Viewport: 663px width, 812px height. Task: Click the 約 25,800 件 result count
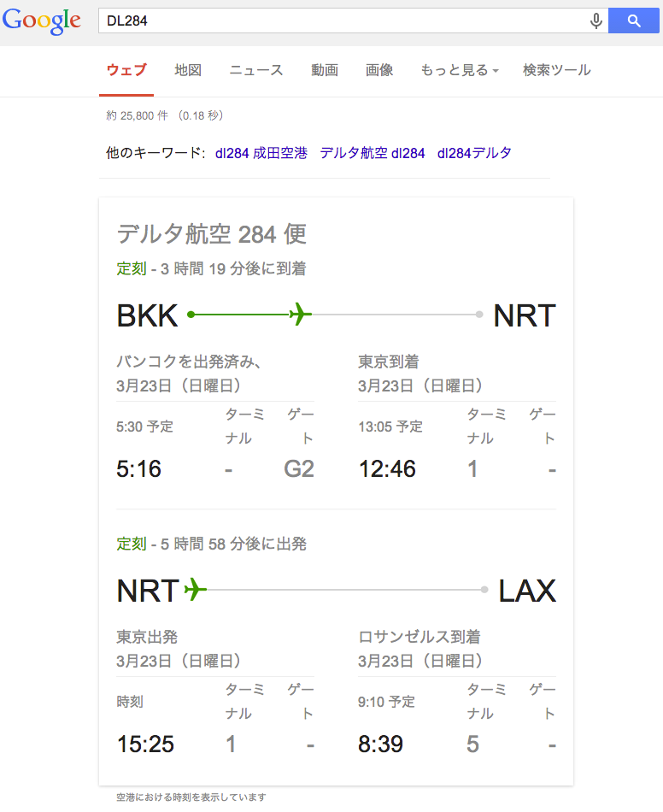[x=138, y=115]
